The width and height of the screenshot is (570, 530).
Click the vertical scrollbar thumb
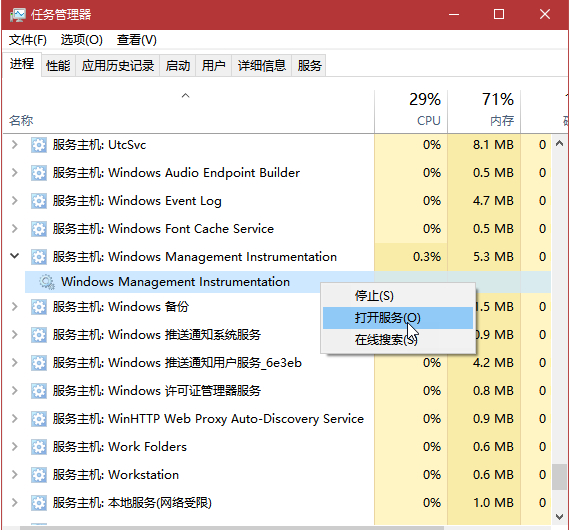559,477
